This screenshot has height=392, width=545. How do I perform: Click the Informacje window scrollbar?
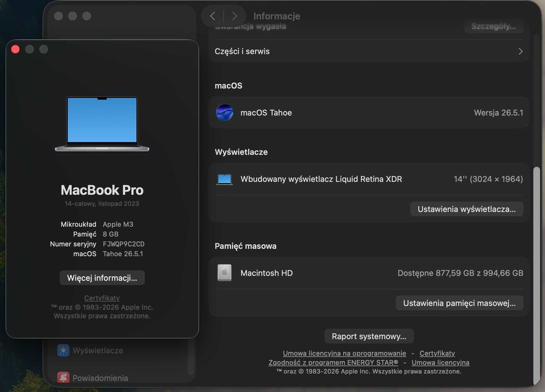537,276
